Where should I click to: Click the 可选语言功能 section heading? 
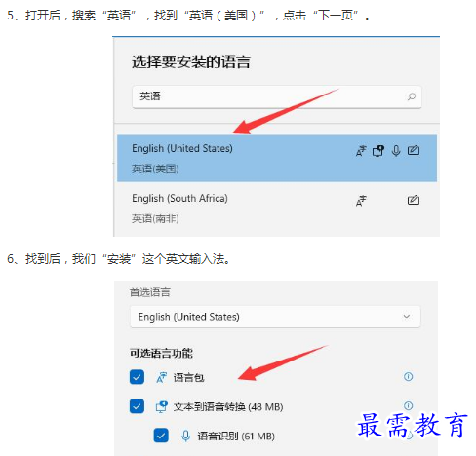point(161,353)
